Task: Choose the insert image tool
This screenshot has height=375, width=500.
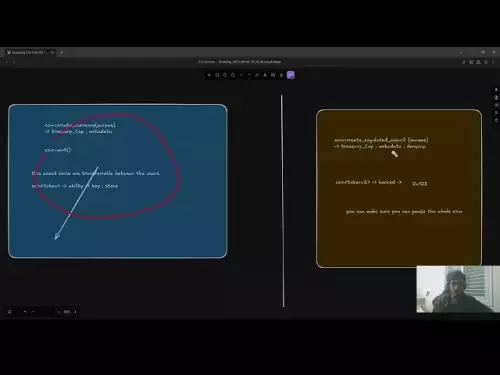Action: [x=273, y=75]
